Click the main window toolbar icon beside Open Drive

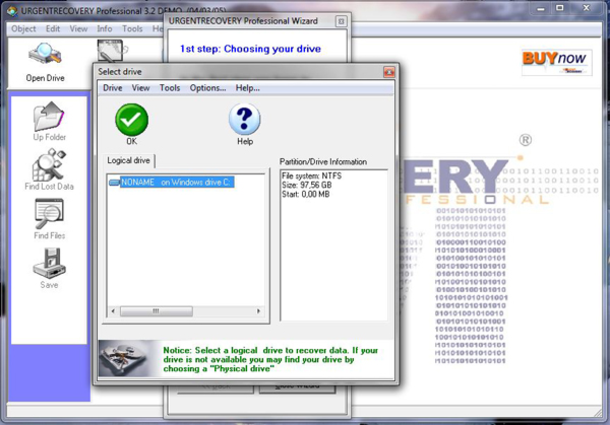111,51
